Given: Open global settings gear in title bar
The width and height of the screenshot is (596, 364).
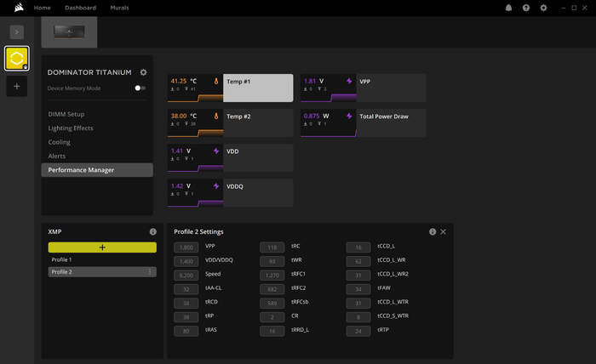Looking at the screenshot, I should tap(543, 8).
